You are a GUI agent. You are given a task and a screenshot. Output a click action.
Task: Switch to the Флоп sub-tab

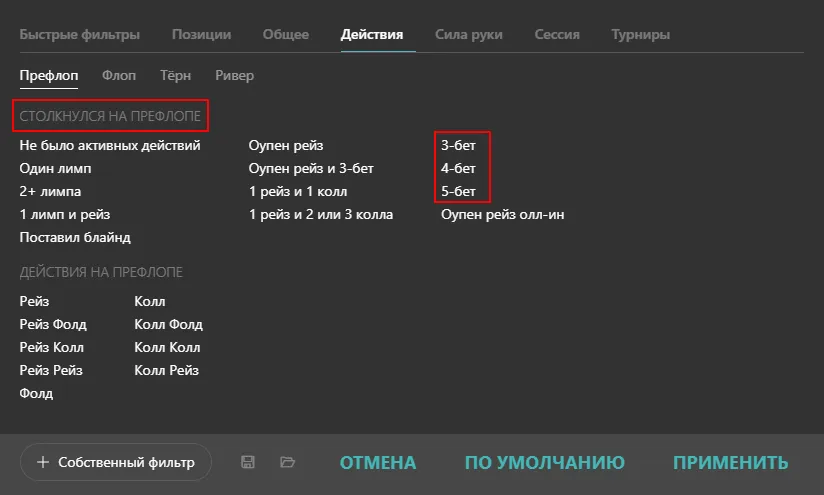pos(117,75)
